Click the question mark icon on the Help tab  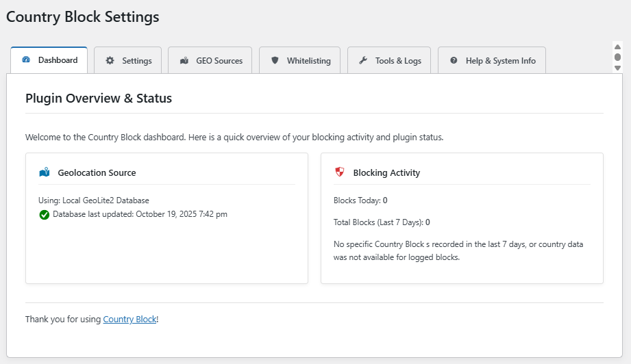[454, 61]
